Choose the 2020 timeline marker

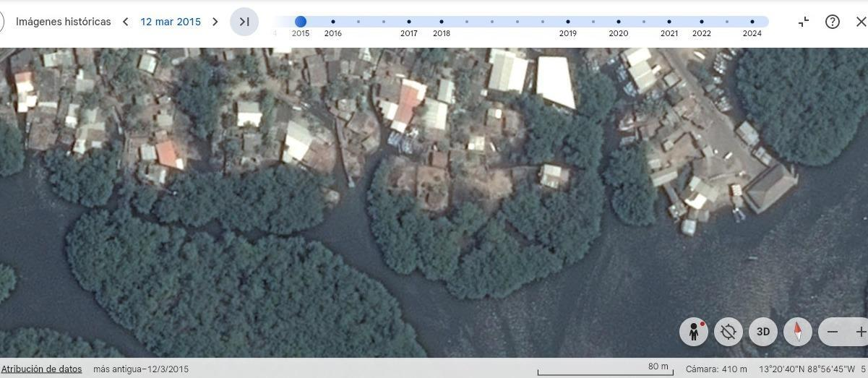[619, 22]
